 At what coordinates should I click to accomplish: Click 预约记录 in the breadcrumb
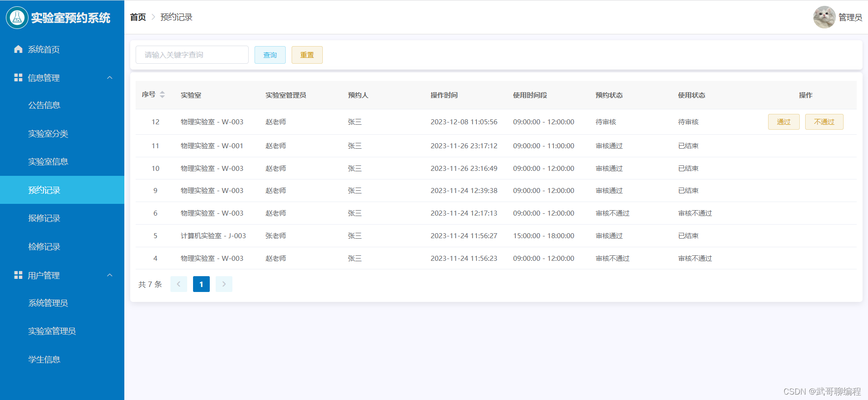176,17
